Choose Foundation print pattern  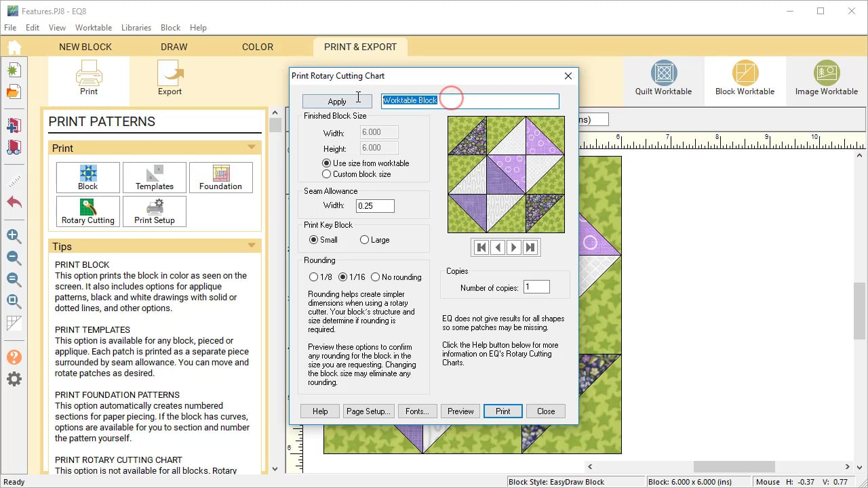click(221, 178)
